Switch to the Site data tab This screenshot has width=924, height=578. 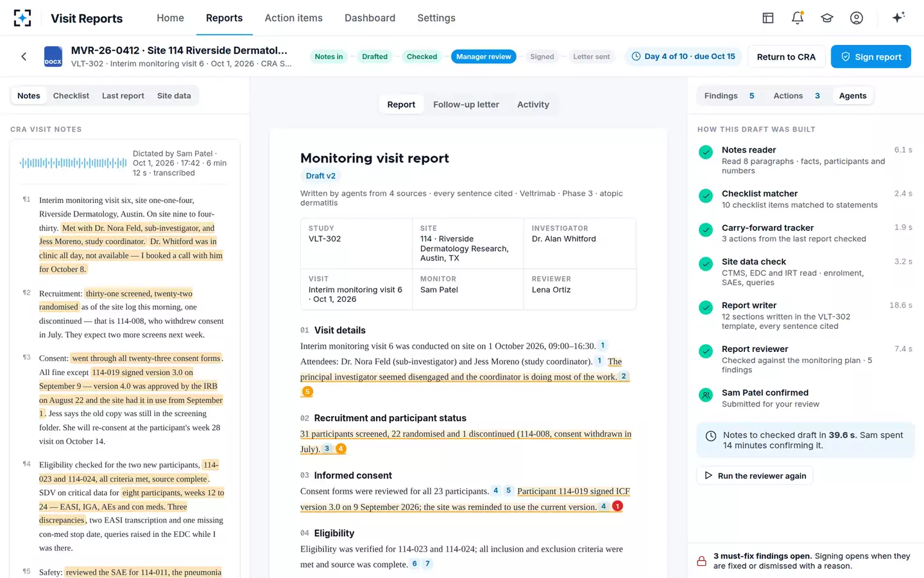(174, 96)
